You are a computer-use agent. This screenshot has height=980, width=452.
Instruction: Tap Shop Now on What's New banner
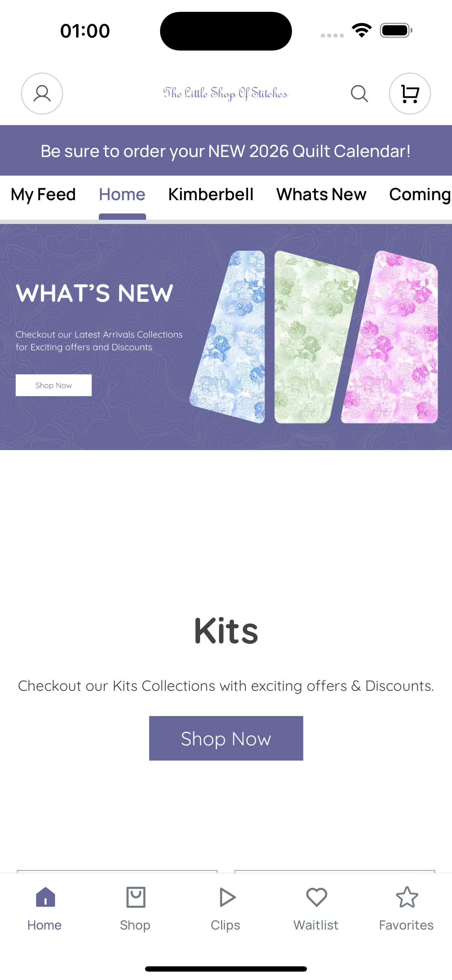(54, 385)
